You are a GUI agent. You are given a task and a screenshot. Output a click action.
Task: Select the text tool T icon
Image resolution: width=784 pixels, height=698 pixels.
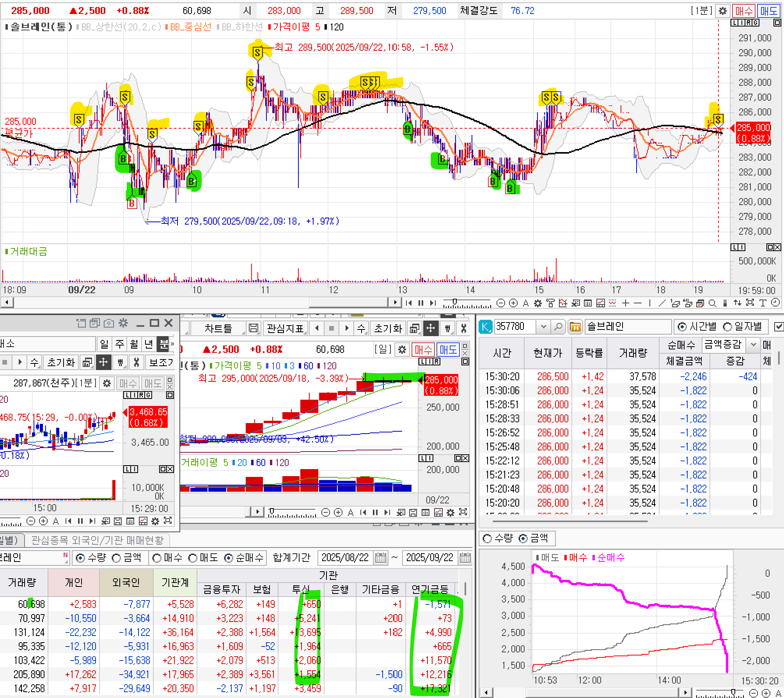[763, 303]
